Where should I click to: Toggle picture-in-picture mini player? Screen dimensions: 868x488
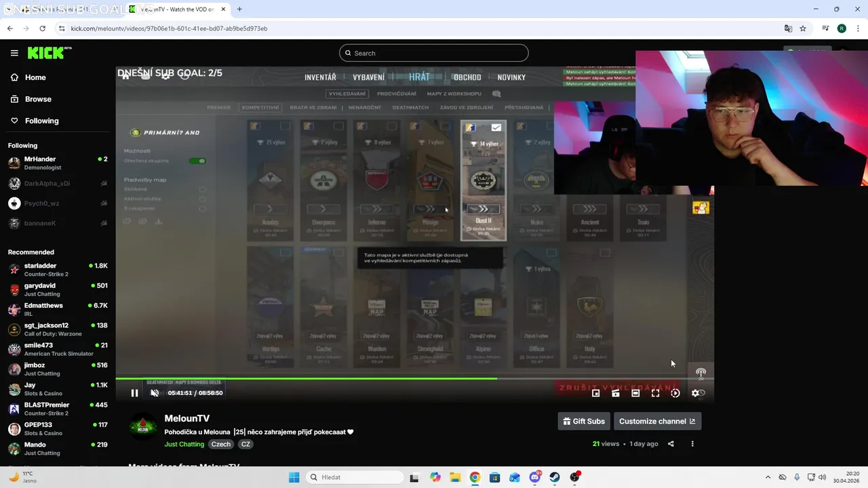[x=596, y=393]
